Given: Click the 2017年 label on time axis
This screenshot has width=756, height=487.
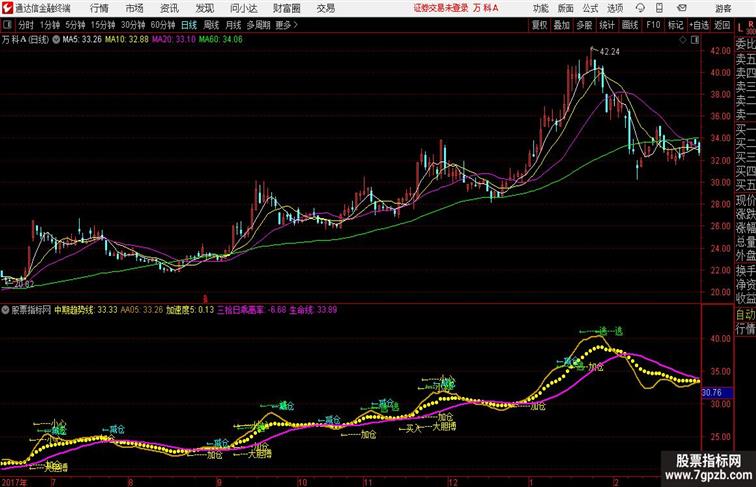Looking at the screenshot, I should pyautogui.click(x=14, y=482).
